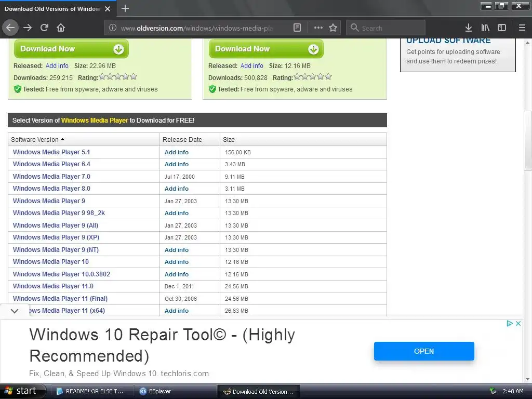
Task: Click the Software Version sort arrow
Action: (62, 139)
